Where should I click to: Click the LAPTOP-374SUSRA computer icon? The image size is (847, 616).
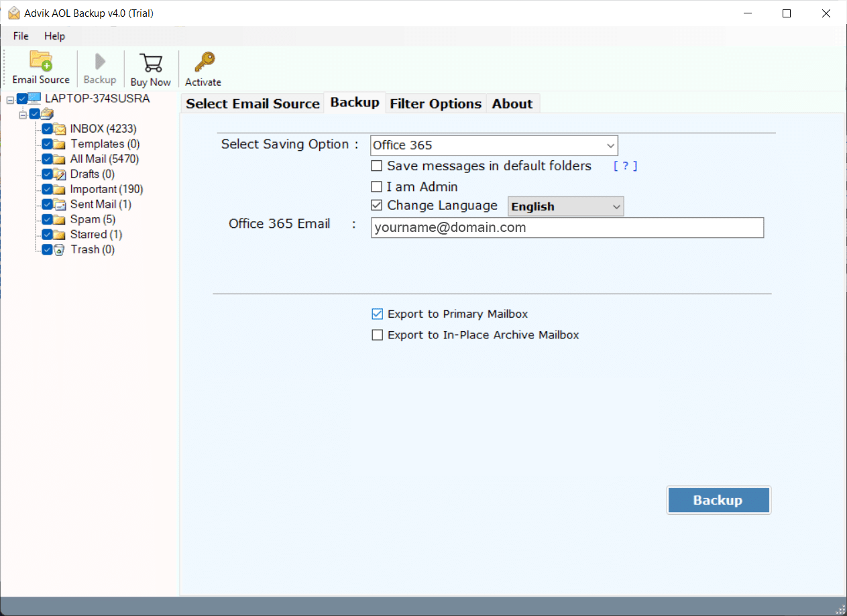point(34,99)
